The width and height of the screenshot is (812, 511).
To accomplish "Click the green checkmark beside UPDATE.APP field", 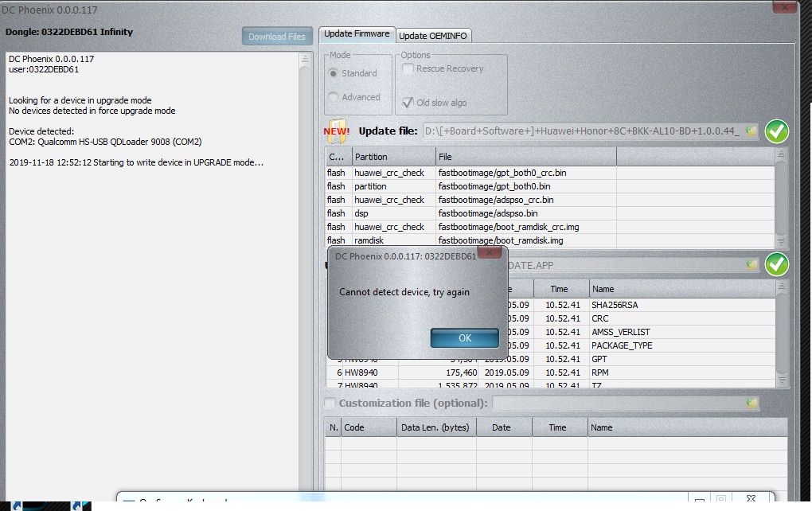I will (777, 264).
